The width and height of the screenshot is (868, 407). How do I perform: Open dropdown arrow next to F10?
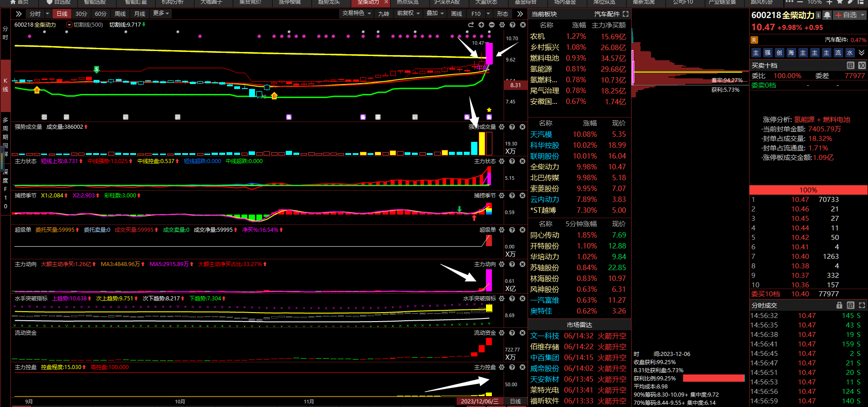(x=488, y=14)
